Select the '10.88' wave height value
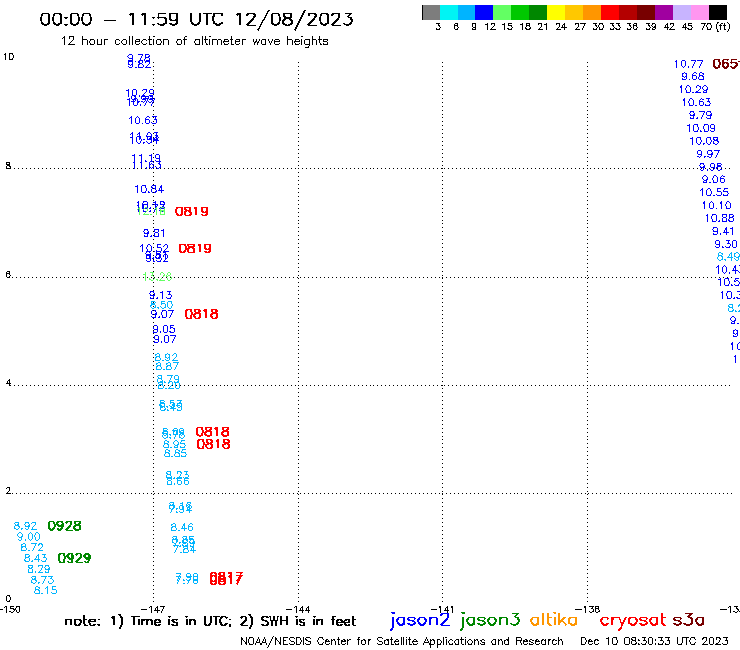This screenshot has width=740, height=650. pyautogui.click(x=720, y=219)
